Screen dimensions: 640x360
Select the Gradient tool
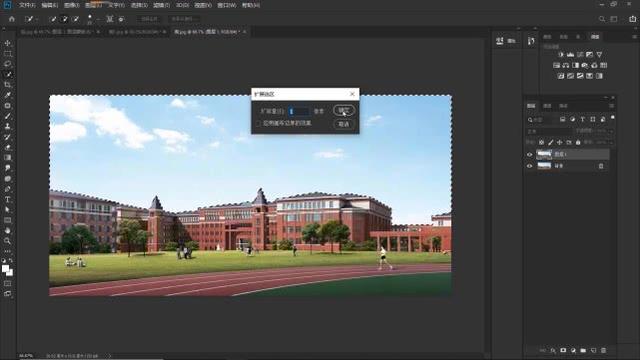(7, 158)
